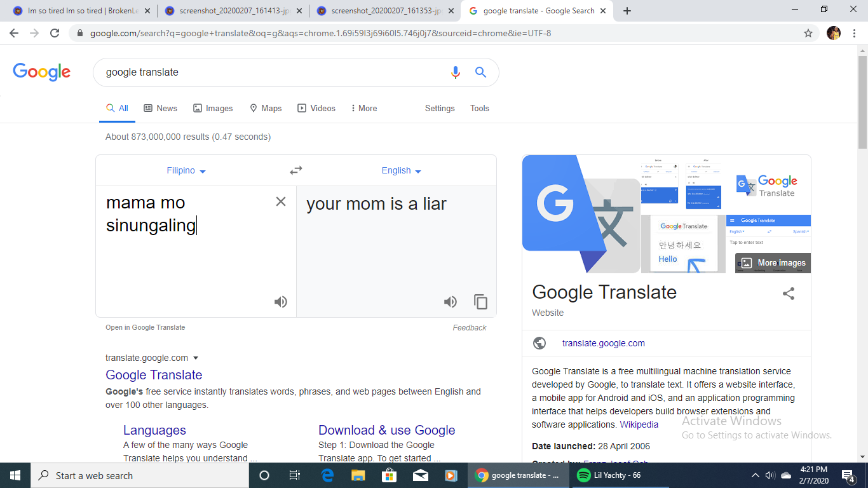Open the translate.google.com result dropdown arrow
Viewport: 868px width, 488px height.
point(196,358)
